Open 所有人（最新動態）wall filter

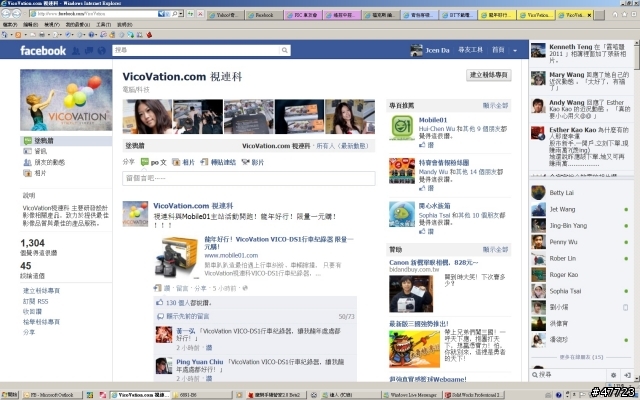pyautogui.click(x=342, y=146)
